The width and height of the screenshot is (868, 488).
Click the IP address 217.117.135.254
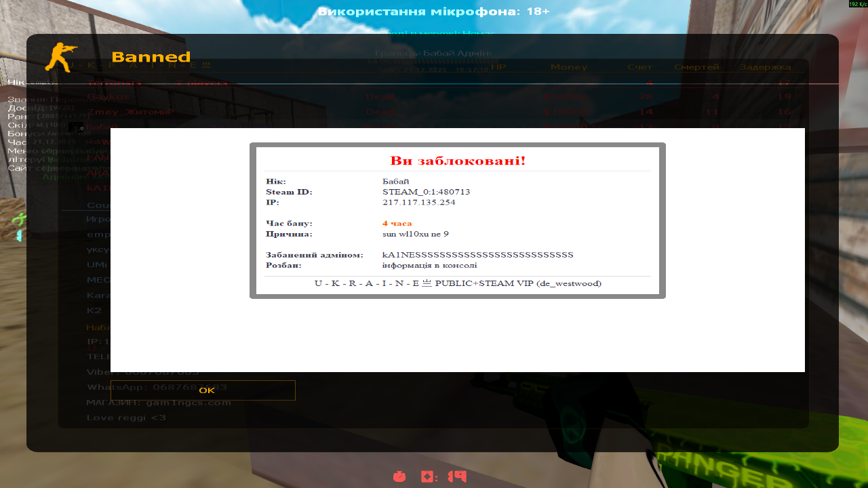pyautogui.click(x=418, y=202)
